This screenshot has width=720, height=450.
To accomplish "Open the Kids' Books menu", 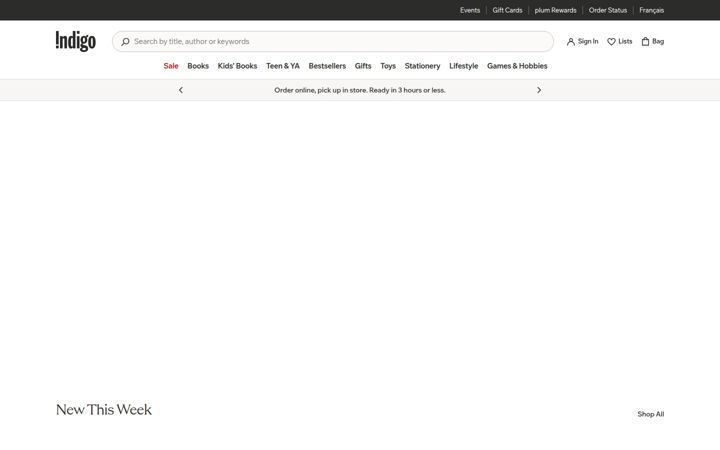I will click(x=237, y=66).
